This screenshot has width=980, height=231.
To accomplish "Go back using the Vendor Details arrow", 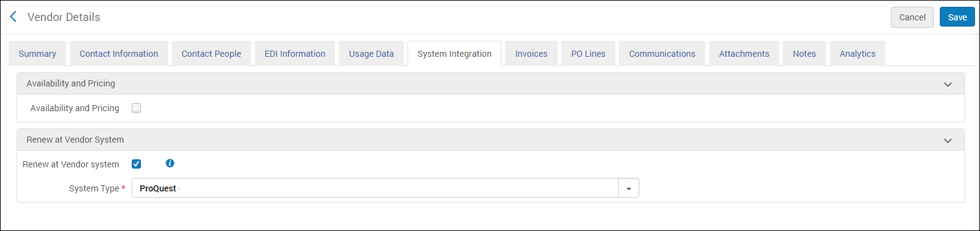I will tap(13, 17).
